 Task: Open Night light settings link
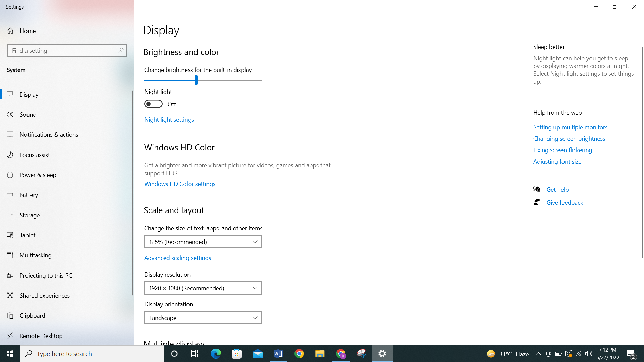pyautogui.click(x=168, y=119)
